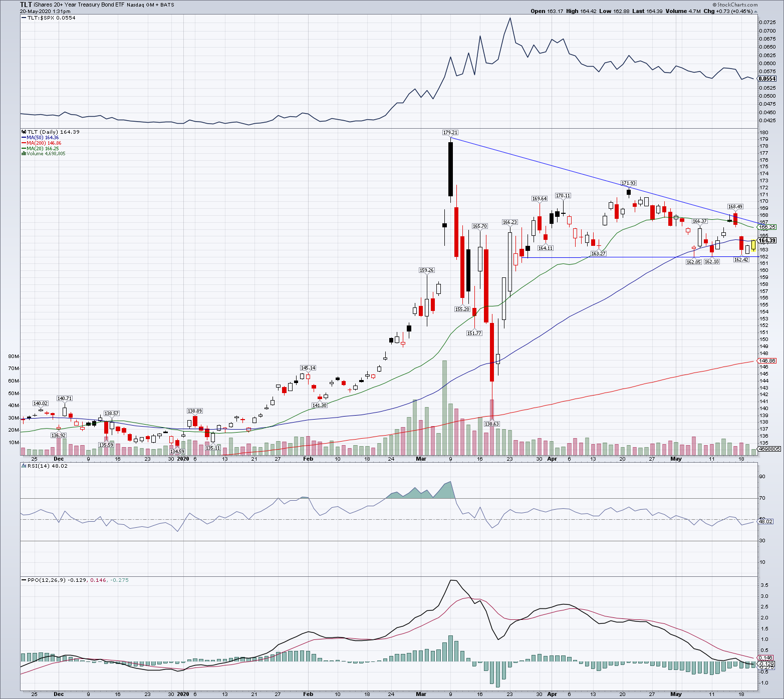784x699 pixels.
Task: Click the 169.64 high price label
Action: pos(540,199)
